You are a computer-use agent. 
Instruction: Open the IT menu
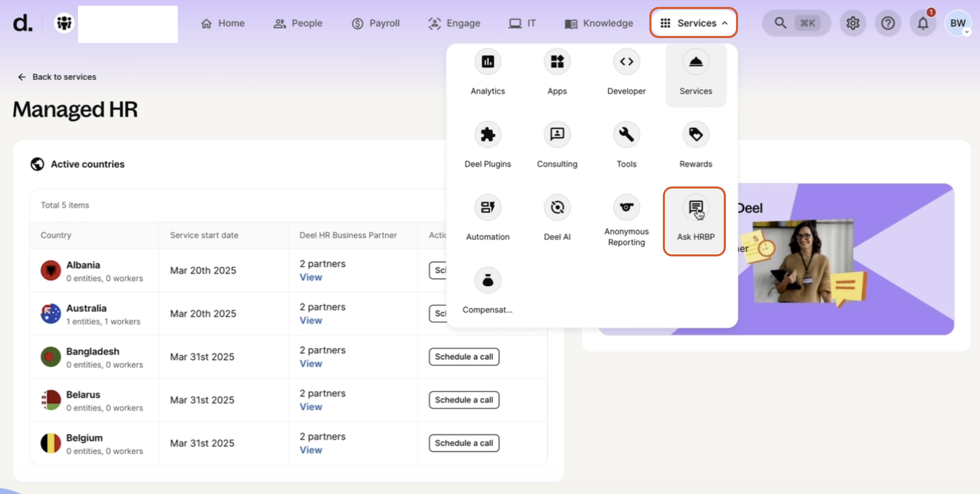tap(522, 23)
